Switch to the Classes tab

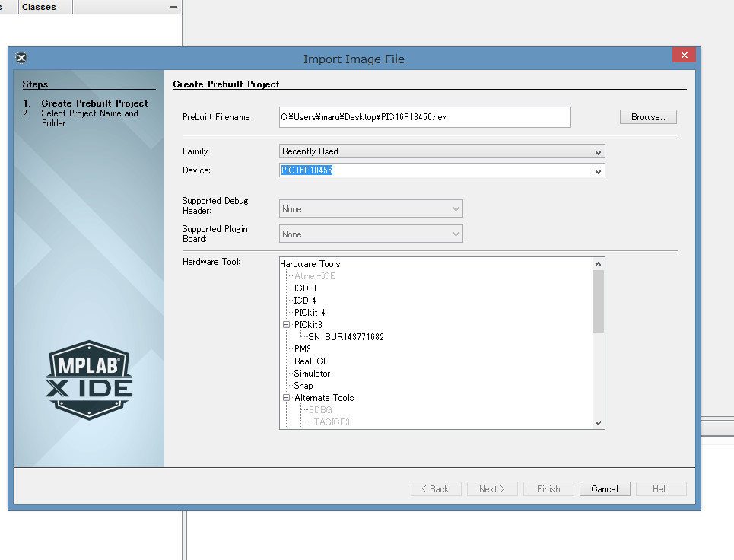click(39, 7)
